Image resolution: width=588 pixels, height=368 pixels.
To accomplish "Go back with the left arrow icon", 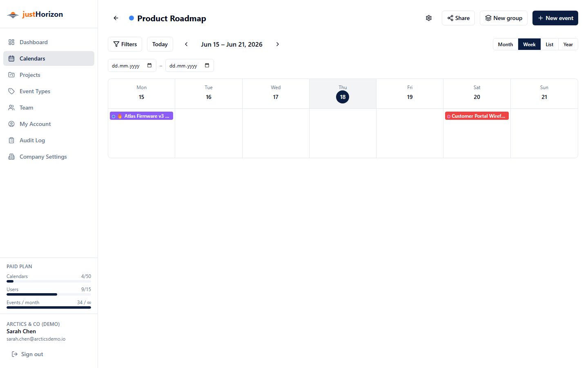I will (116, 18).
